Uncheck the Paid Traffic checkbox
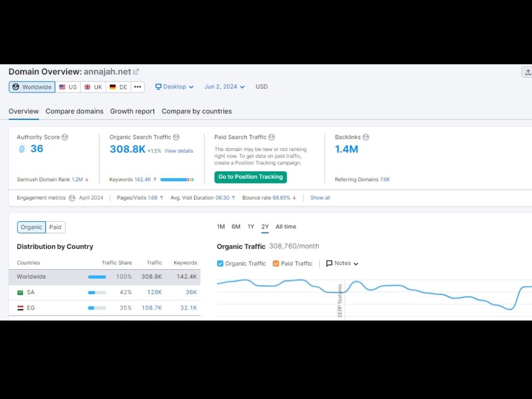The image size is (532, 399). (276, 264)
